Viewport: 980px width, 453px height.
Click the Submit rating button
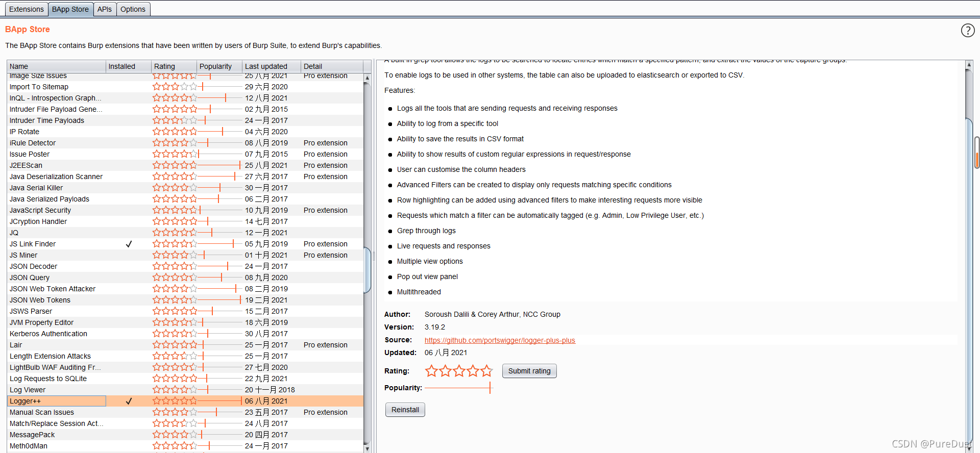529,371
